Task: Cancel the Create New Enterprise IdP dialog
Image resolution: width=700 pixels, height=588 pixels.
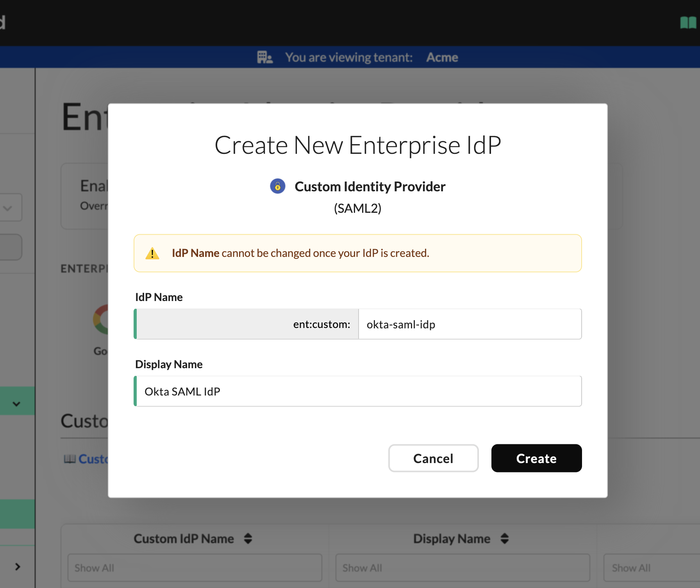Action: (x=433, y=458)
